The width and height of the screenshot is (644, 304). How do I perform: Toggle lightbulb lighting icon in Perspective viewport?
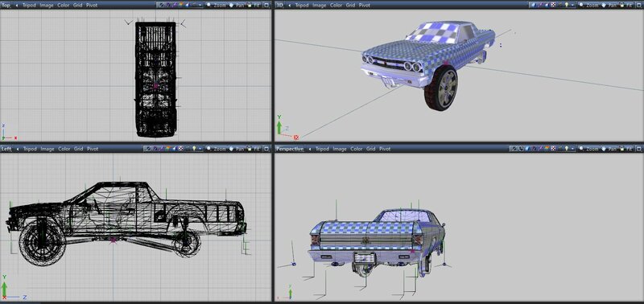tap(567, 149)
